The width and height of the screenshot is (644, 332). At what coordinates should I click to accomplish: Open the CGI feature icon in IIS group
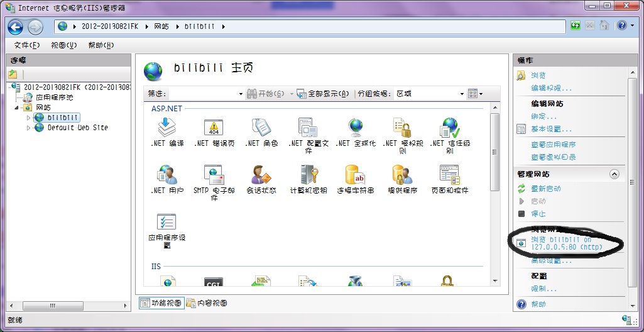(214, 281)
